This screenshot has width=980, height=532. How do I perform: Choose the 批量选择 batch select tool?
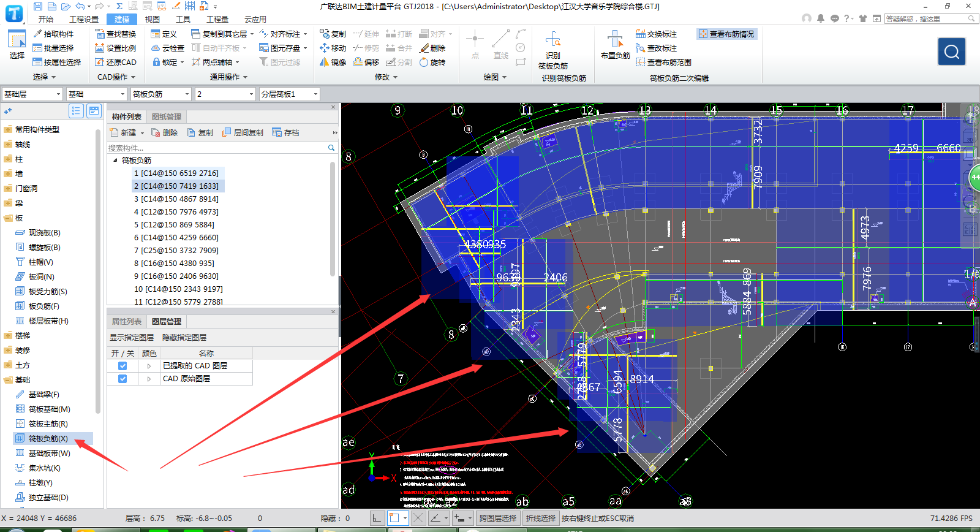tap(53, 48)
